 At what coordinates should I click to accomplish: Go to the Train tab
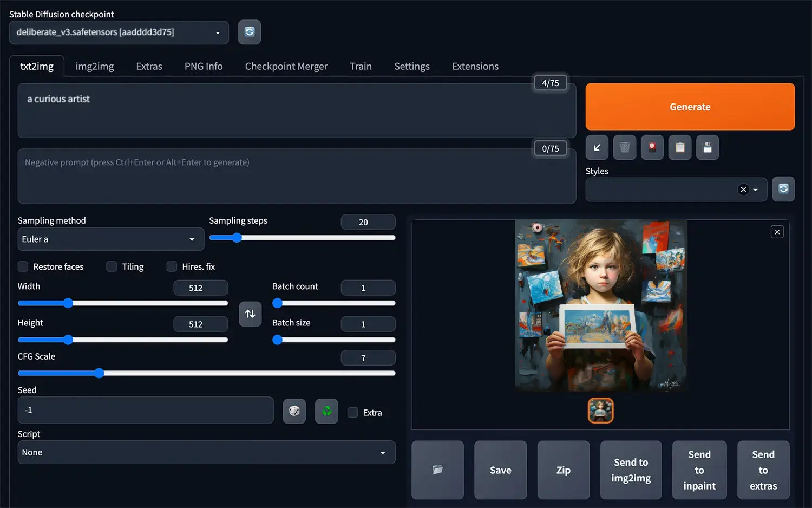pyautogui.click(x=361, y=66)
